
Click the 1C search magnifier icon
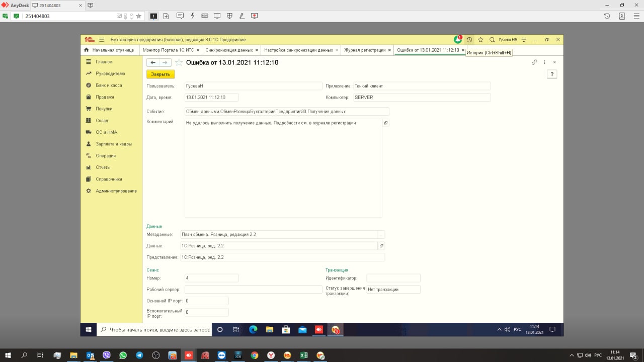[x=492, y=40]
